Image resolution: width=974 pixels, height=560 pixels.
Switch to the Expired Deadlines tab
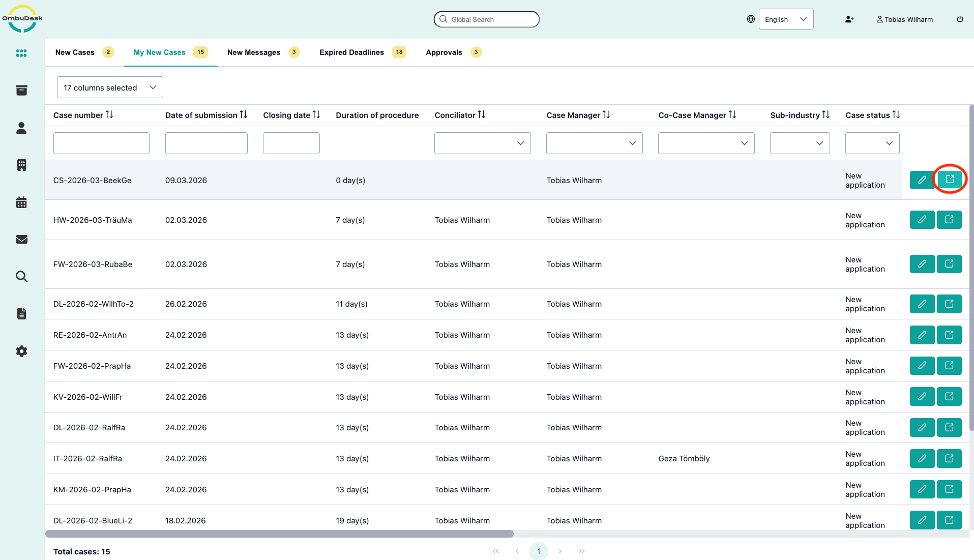coord(351,52)
